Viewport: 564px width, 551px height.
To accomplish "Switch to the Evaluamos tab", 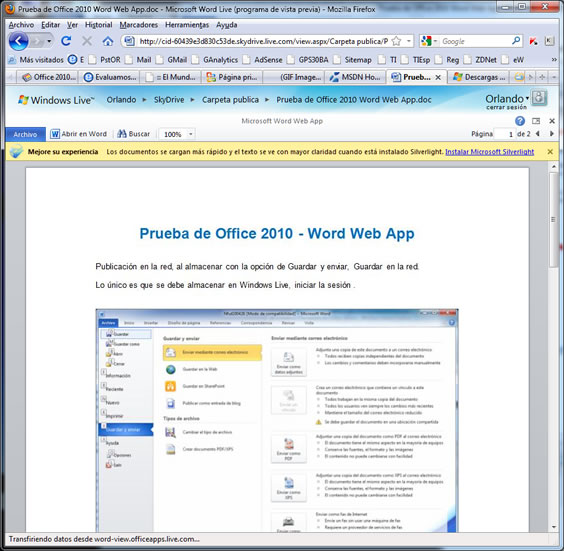I will pos(109,77).
